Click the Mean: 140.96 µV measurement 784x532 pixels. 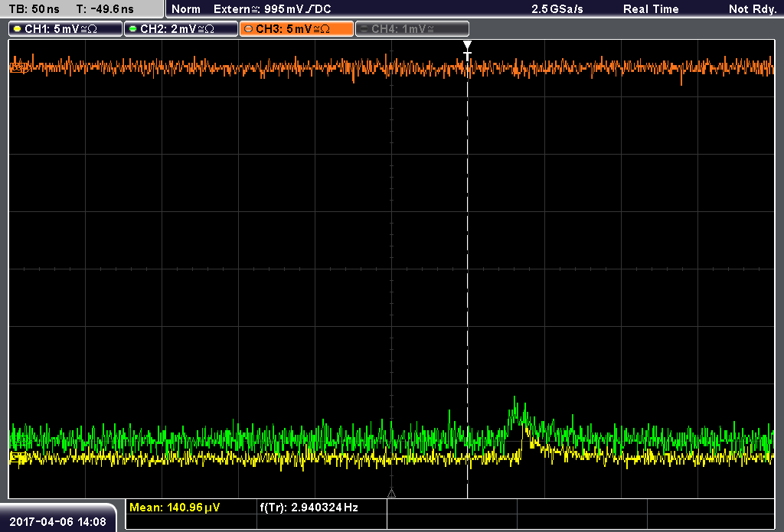(x=175, y=508)
